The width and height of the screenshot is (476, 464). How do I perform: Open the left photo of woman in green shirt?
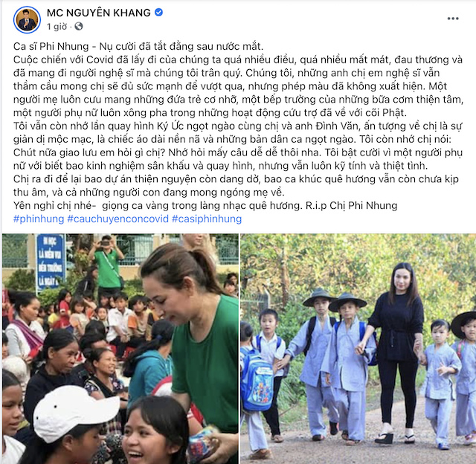pos(120,349)
